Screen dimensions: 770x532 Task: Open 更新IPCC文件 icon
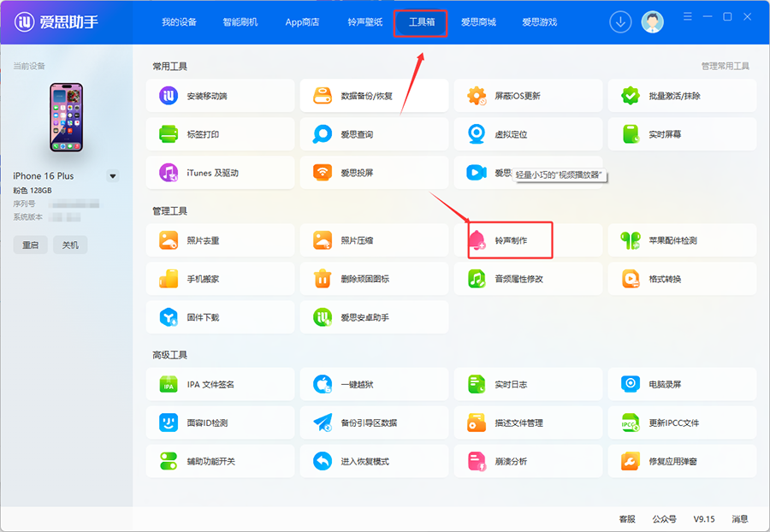pyautogui.click(x=631, y=423)
